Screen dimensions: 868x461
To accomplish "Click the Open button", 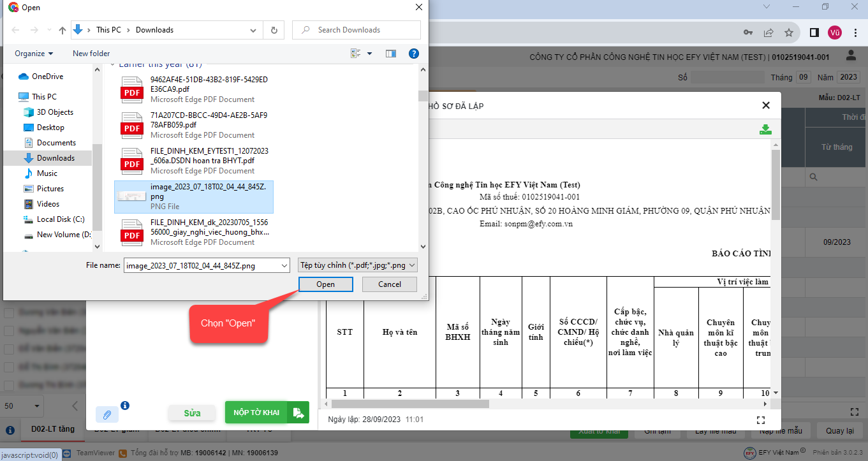I will (x=325, y=284).
